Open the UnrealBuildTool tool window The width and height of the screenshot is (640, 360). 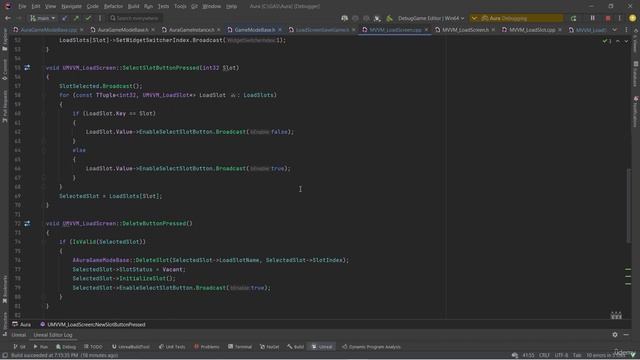pyautogui.click(x=131, y=347)
